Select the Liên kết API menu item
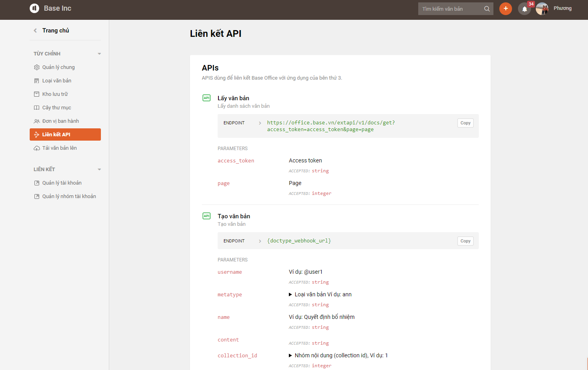This screenshot has height=370, width=588. (65, 135)
